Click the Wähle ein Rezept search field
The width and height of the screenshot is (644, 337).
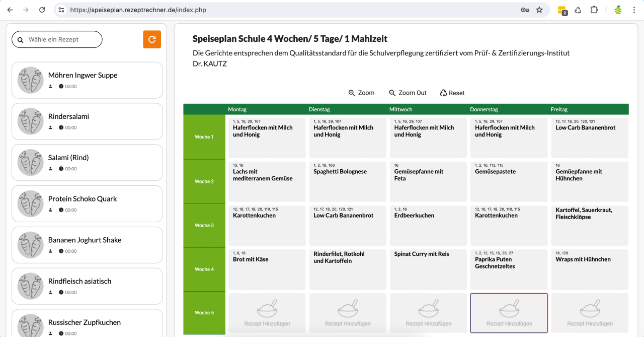(x=60, y=39)
